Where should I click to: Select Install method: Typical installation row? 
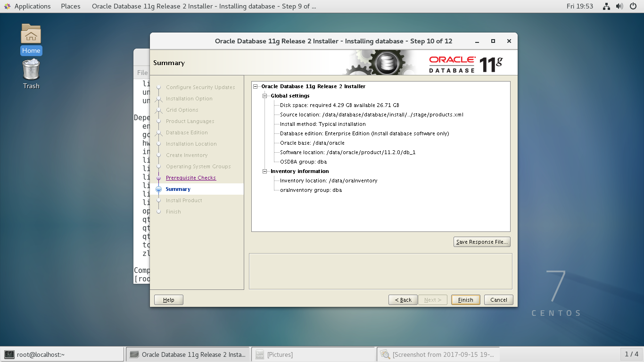click(x=323, y=124)
